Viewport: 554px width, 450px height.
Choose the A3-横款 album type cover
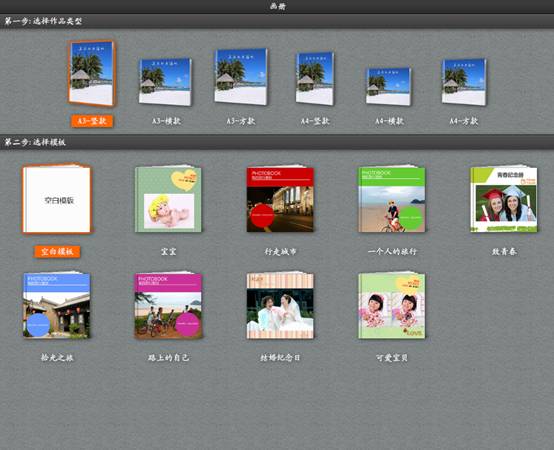165,82
